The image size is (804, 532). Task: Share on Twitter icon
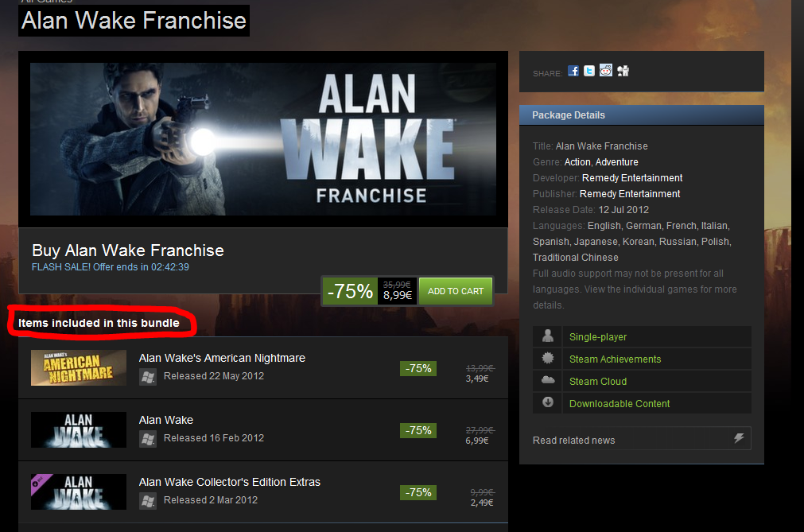(x=589, y=71)
